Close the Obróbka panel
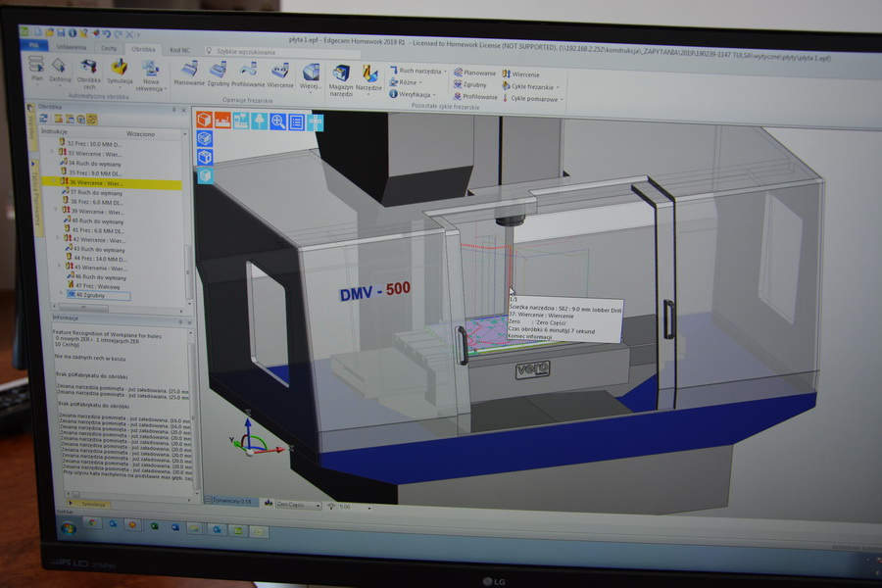This screenshot has height=588, width=882. [183, 111]
